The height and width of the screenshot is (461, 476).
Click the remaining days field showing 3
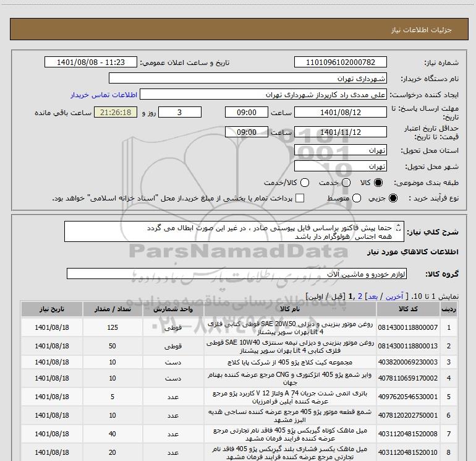180,112
